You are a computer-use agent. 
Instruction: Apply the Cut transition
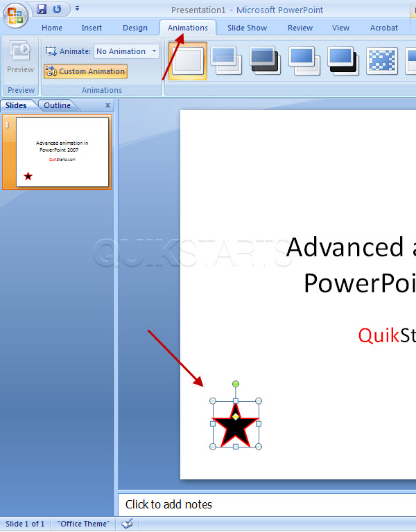[x=304, y=61]
